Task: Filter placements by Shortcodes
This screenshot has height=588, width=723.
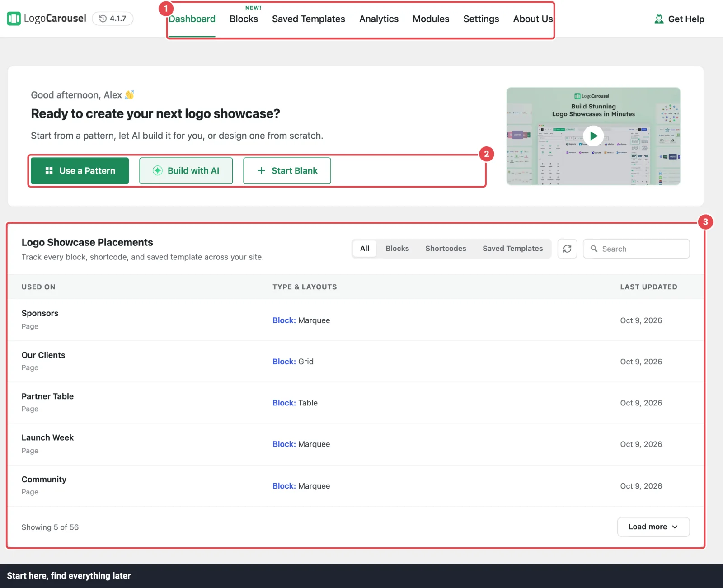Action: 446,249
